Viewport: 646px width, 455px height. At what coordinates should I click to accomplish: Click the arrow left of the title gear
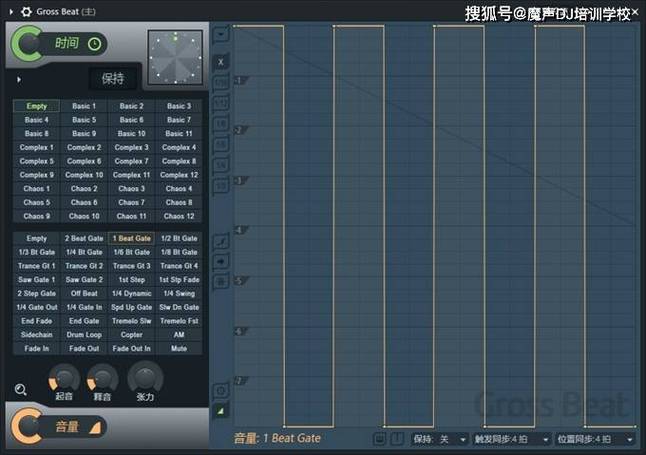click(11, 12)
